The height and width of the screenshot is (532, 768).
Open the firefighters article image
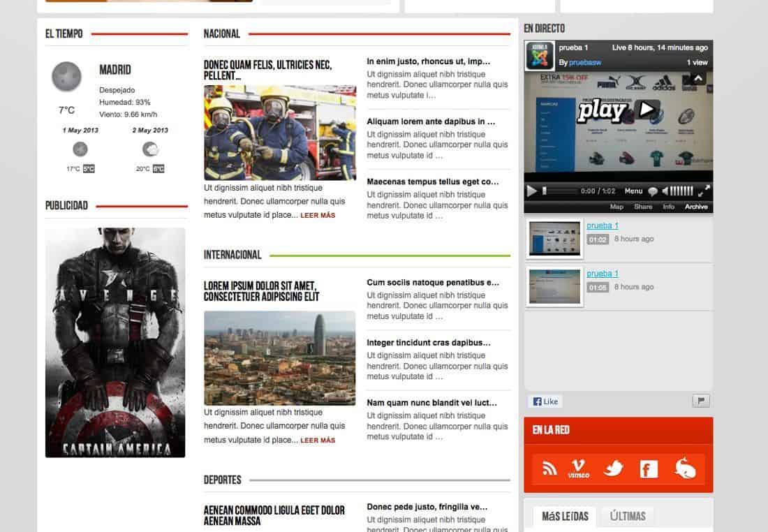[x=280, y=133]
